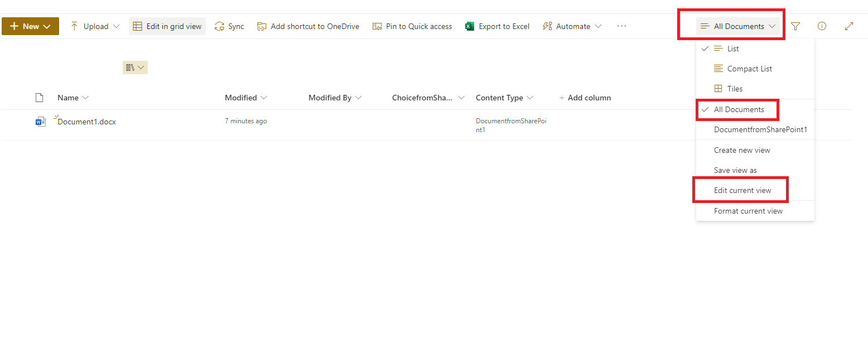This screenshot has height=343, width=868.
Task: Expand the Modified column header chevron
Action: pos(263,97)
